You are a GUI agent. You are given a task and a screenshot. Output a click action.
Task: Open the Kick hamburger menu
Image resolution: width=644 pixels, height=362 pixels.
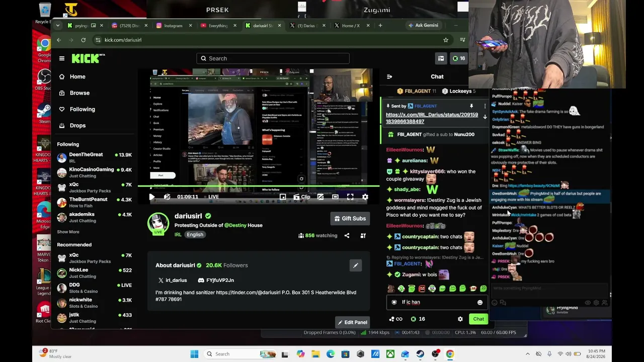pos(62,58)
